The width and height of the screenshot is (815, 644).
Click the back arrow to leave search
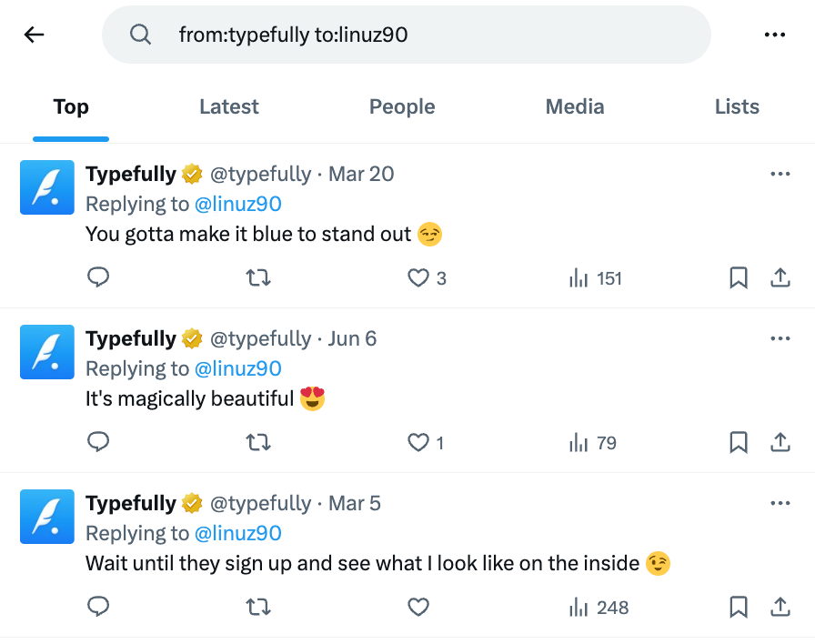tap(34, 35)
